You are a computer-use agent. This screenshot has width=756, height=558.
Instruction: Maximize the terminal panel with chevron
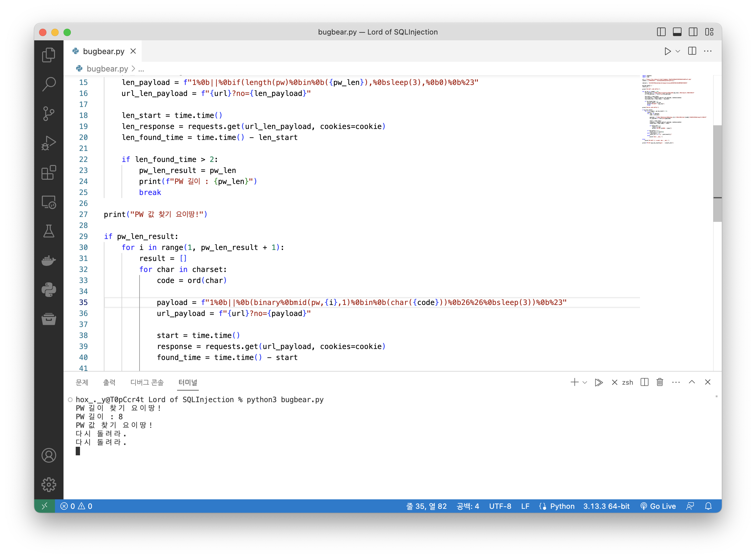(692, 382)
